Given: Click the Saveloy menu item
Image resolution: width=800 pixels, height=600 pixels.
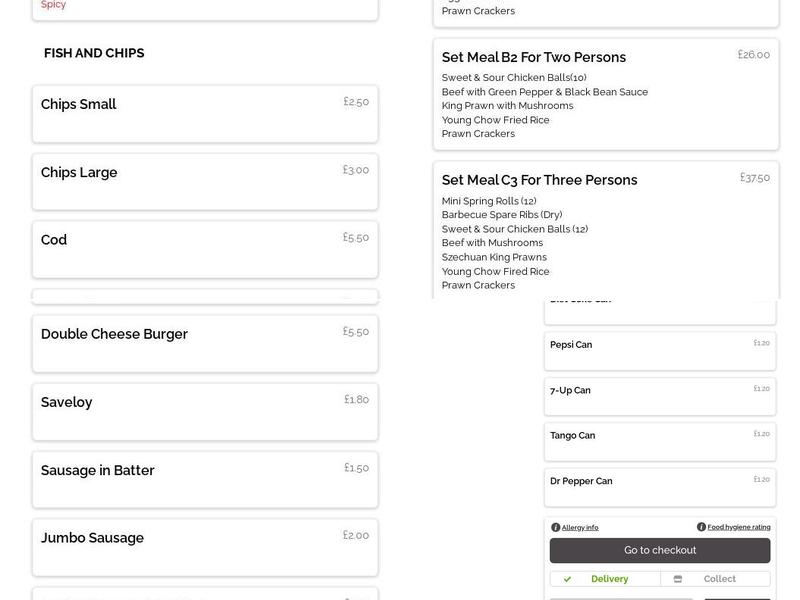Looking at the screenshot, I should (204, 411).
